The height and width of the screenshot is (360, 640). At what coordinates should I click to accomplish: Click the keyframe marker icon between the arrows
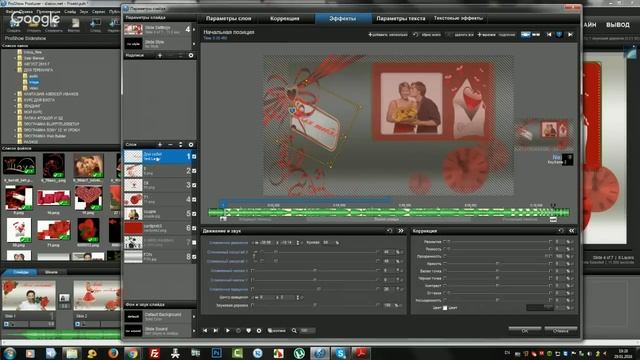click(559, 35)
